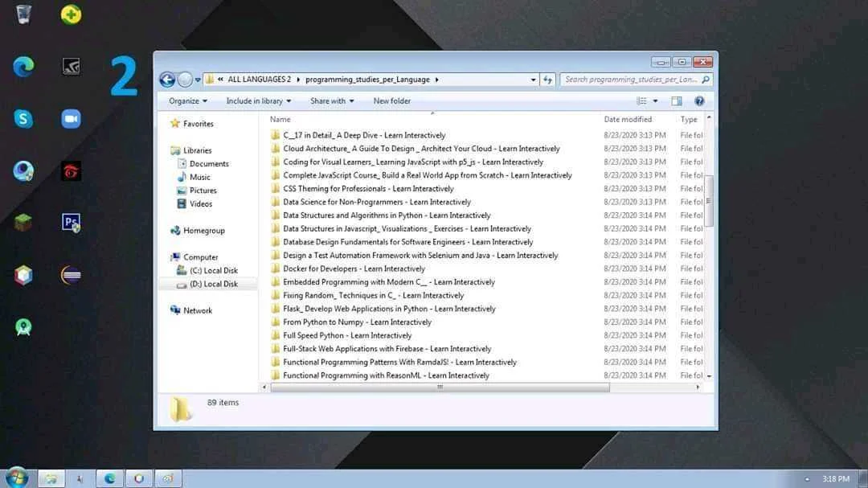The image size is (868, 488).
Task: Open the Zoom desktop shortcut
Action: coord(71,118)
